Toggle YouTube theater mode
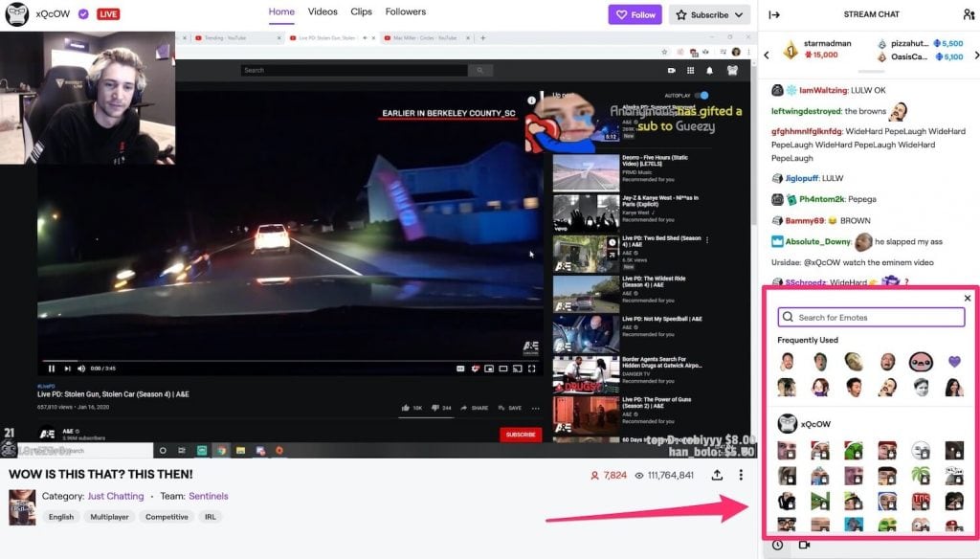The height and width of the screenshot is (559, 980). coord(503,369)
